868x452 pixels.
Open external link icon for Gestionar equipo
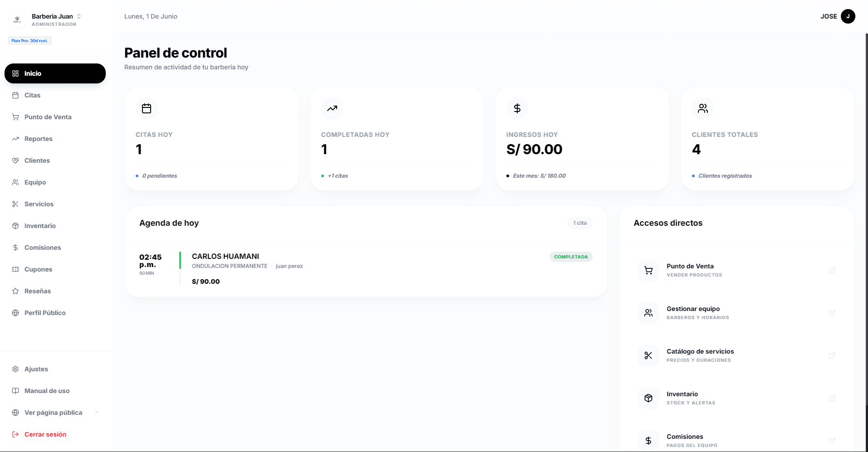click(x=832, y=313)
